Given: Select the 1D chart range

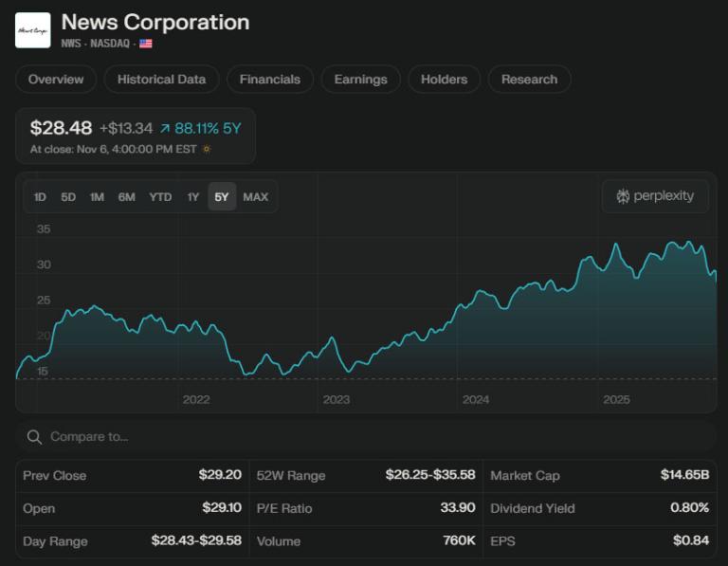Looking at the screenshot, I should point(40,197).
